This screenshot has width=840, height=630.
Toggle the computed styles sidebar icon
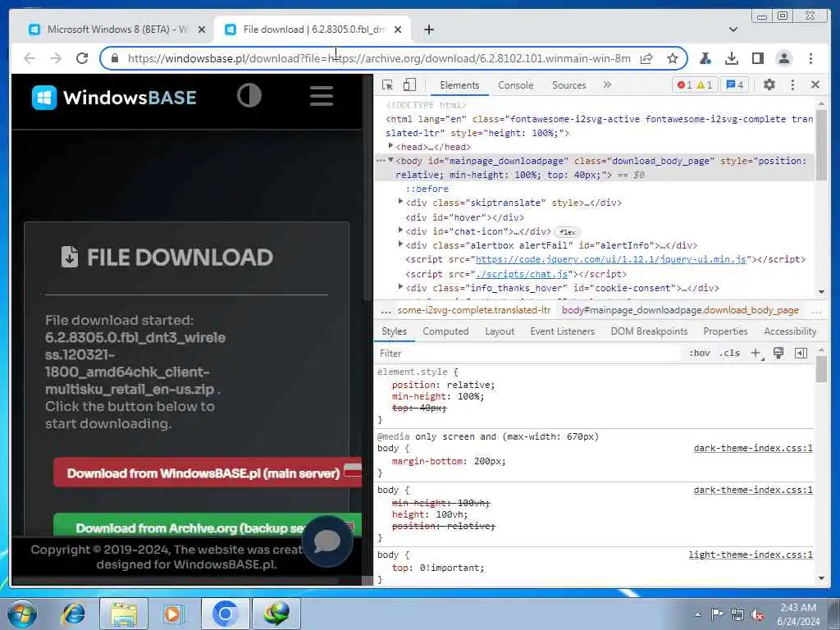(801, 353)
